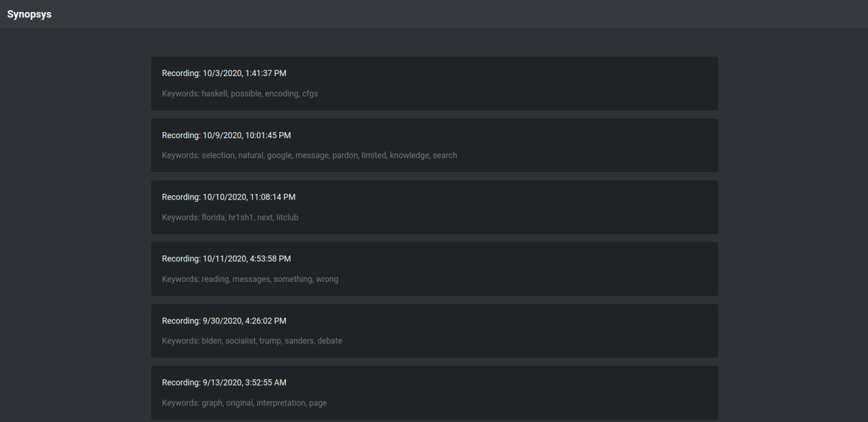Select keywords graph, original, interpretation, page
Viewport: 868px width, 422px height.
pyautogui.click(x=244, y=403)
